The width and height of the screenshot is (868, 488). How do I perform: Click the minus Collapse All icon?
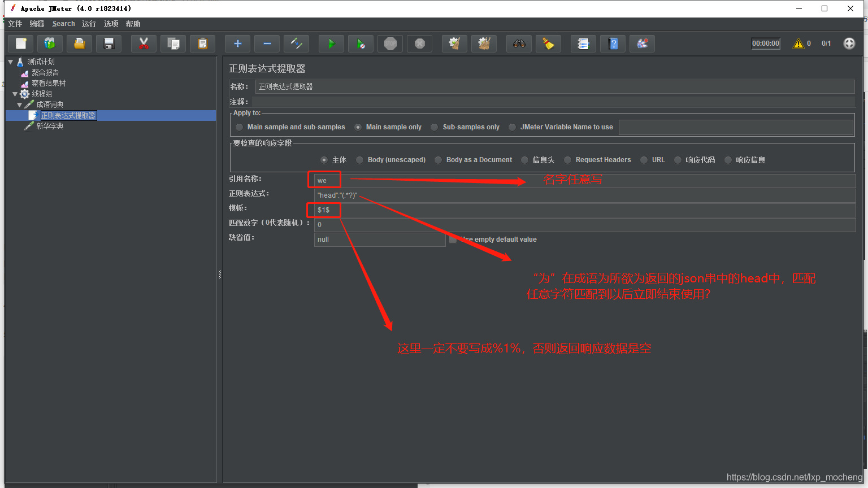(x=267, y=43)
